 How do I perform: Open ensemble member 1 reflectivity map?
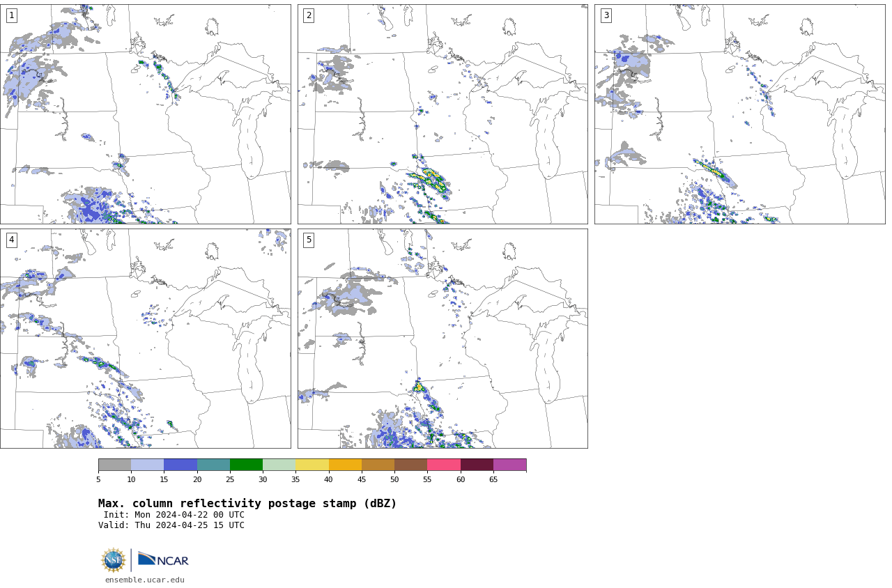[146, 114]
